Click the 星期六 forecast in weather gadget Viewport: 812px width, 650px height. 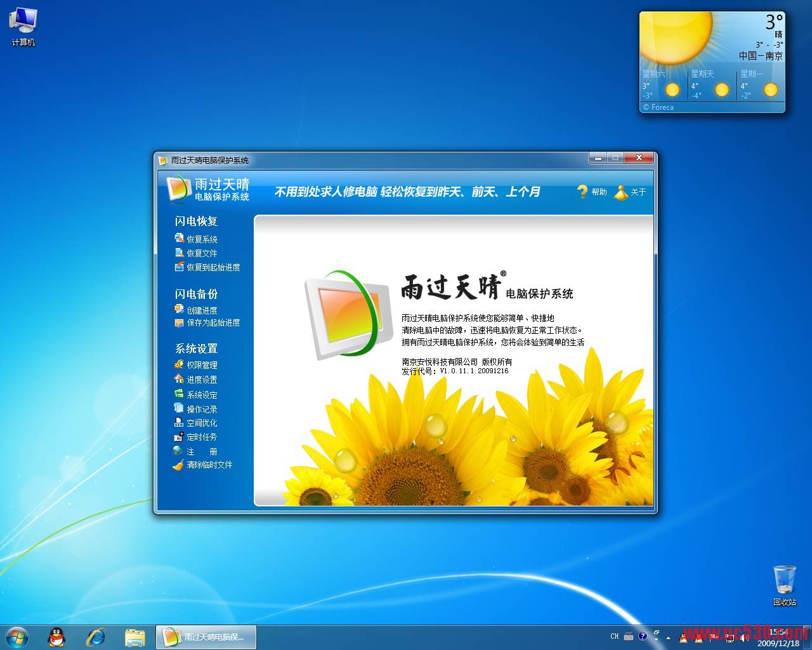point(662,85)
